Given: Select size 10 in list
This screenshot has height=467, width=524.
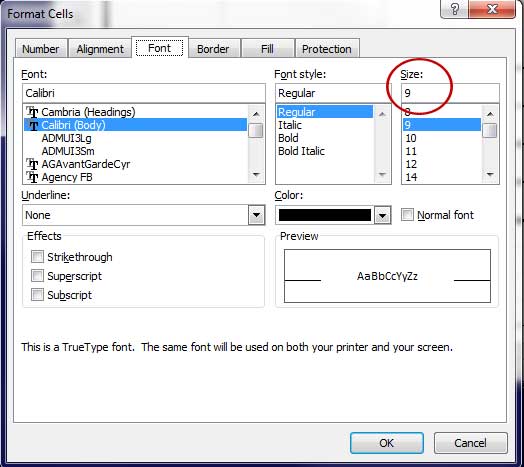Looking at the screenshot, I should (442, 138).
